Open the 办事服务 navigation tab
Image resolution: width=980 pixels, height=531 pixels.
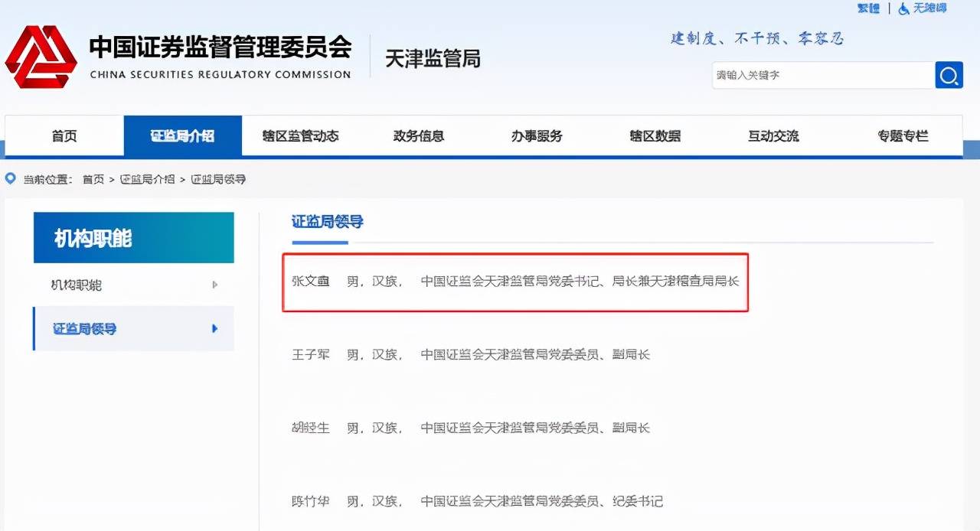coord(537,136)
